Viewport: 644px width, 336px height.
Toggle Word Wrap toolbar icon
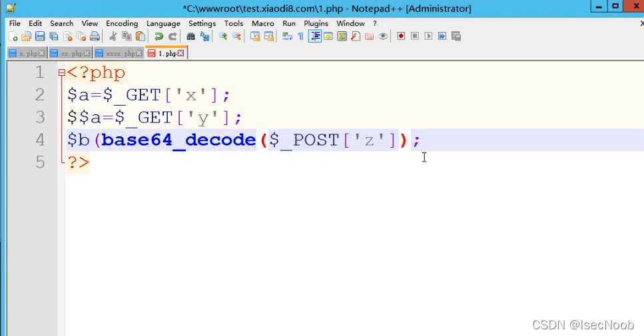[287, 37]
